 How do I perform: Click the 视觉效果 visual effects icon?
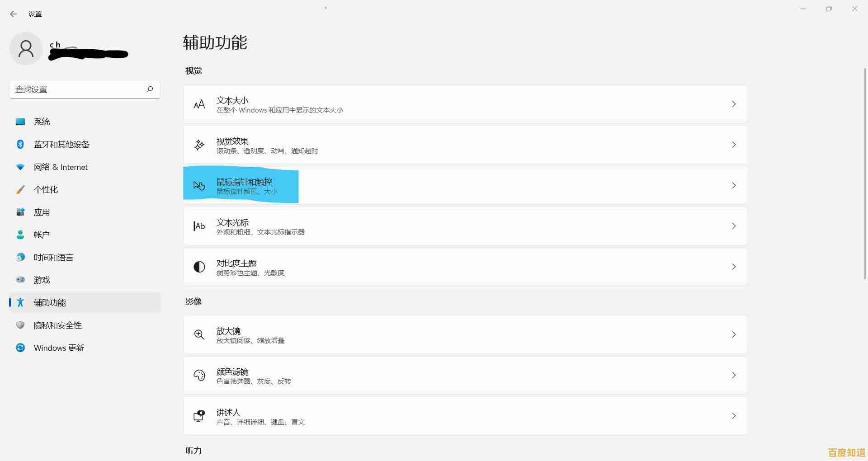(199, 145)
